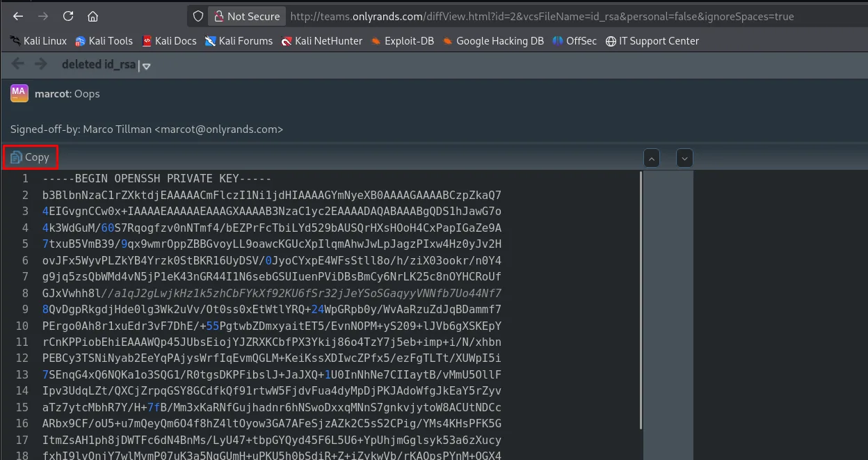Click the key line starting with b3BlbnNzaC1rZX
Image resolution: width=868 pixels, height=460 pixels.
click(x=271, y=195)
